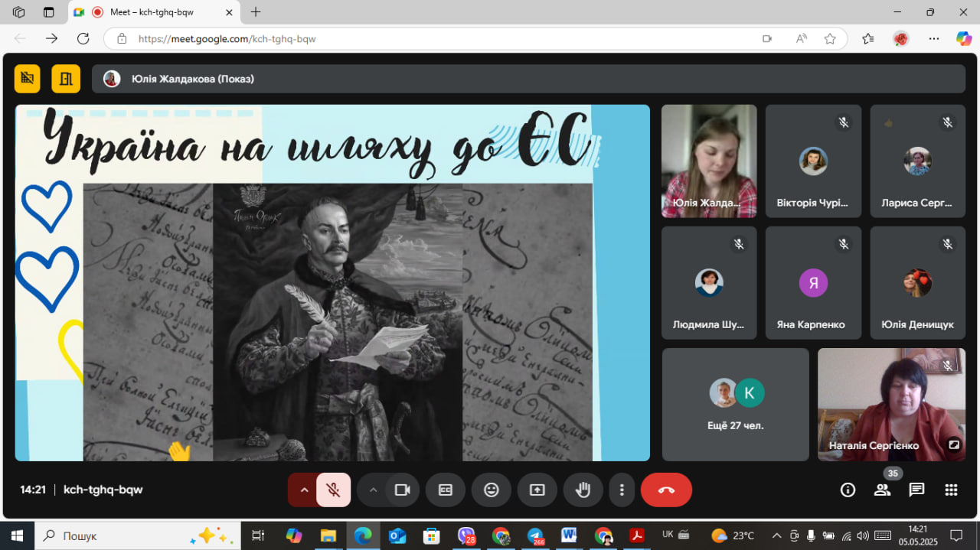The image size is (980, 550).
Task: Expand the video settings chevron
Action: (373, 490)
